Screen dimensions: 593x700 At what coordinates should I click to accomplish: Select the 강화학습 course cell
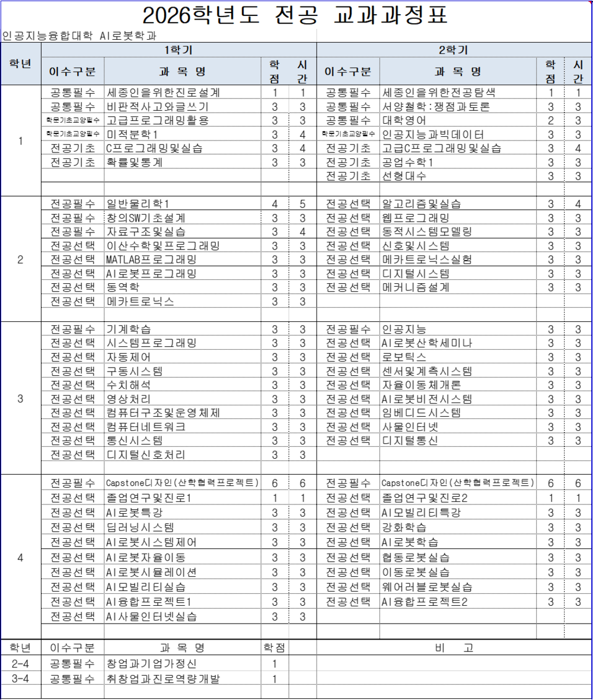458,528
